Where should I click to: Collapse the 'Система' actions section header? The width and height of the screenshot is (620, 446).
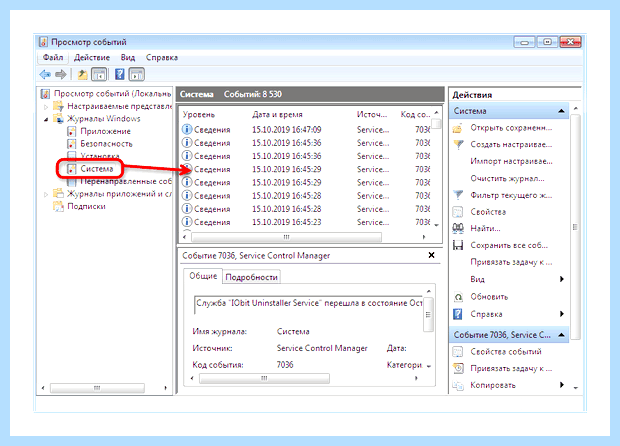pyautogui.click(x=561, y=111)
